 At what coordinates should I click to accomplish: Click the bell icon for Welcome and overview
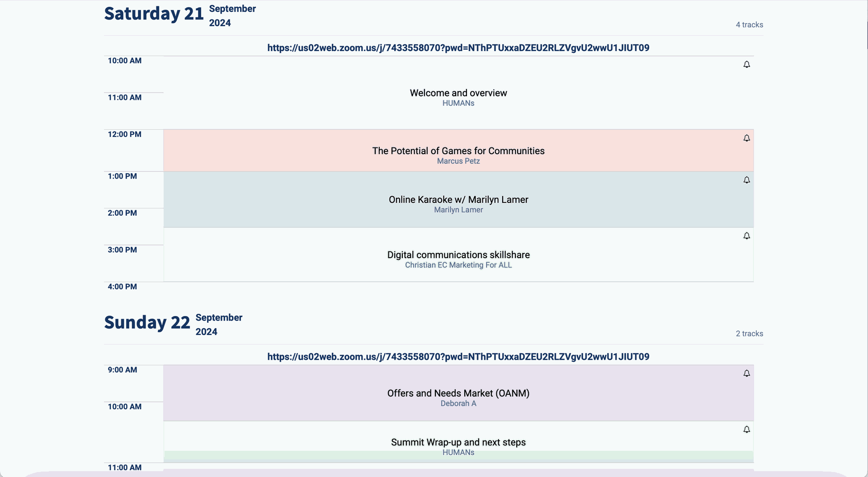(746, 65)
